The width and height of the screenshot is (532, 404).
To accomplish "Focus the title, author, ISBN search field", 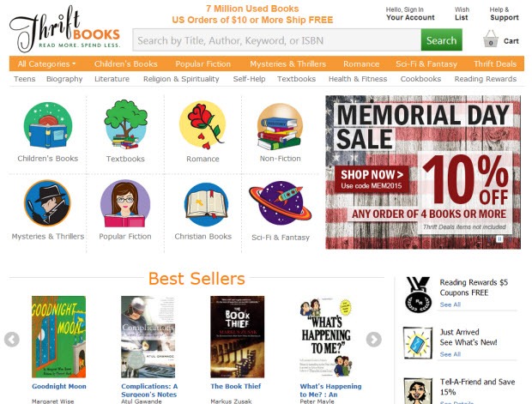I will coord(277,40).
